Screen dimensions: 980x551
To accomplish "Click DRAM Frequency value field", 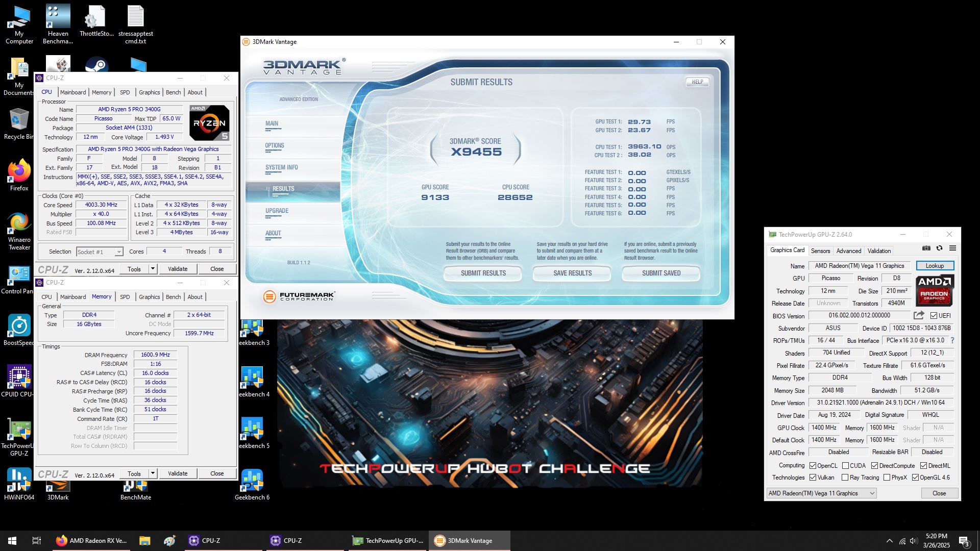I will 155,355.
